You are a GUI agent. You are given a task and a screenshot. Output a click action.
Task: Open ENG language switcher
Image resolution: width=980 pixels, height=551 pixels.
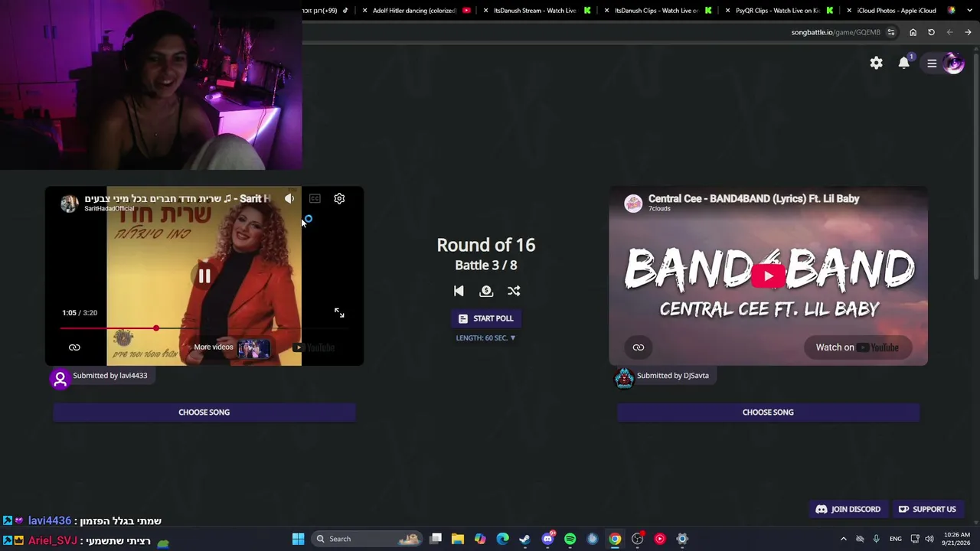[x=895, y=539]
